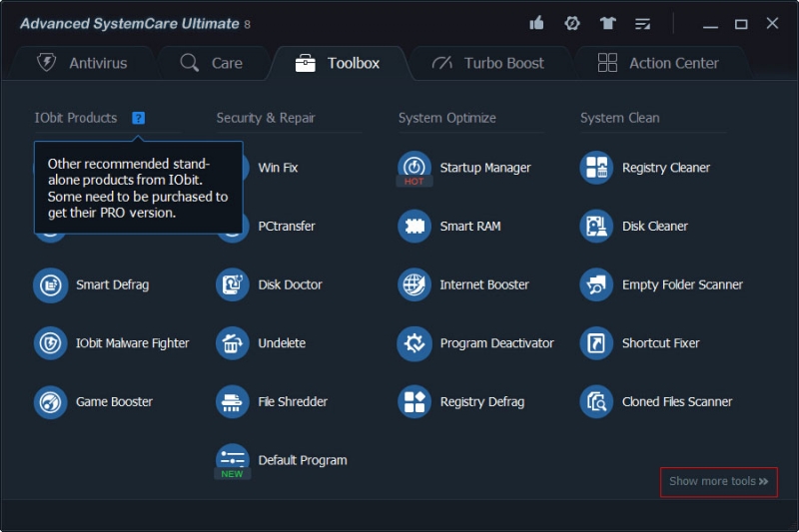Click the Registry Cleaner text label
Screen dimensions: 799x532
[665, 168]
